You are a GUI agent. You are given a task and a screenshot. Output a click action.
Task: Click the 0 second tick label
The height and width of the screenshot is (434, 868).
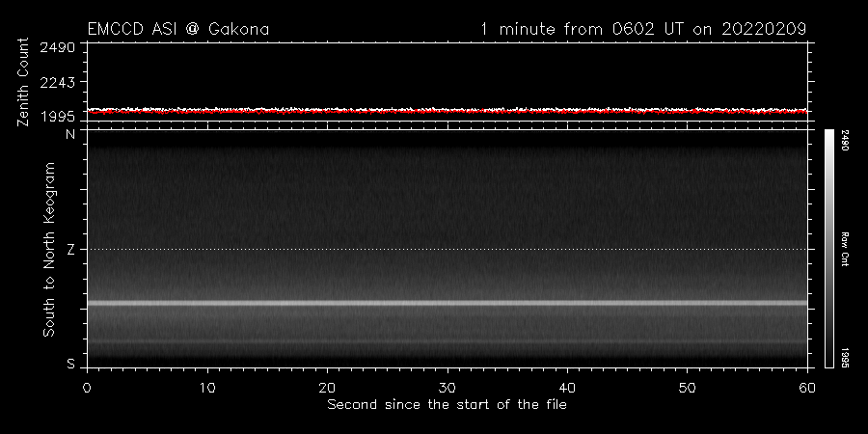pos(88,388)
